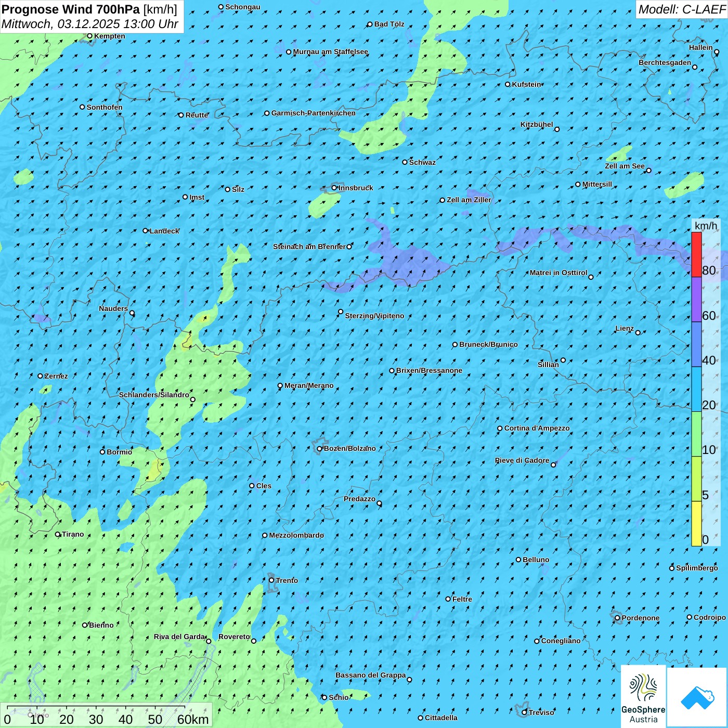The width and height of the screenshot is (728, 728).
Task: Click the km/h legend unit label
Action: click(706, 226)
